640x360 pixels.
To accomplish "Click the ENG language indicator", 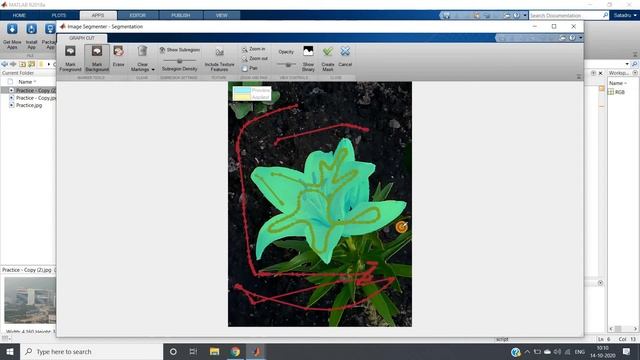I will (580, 351).
